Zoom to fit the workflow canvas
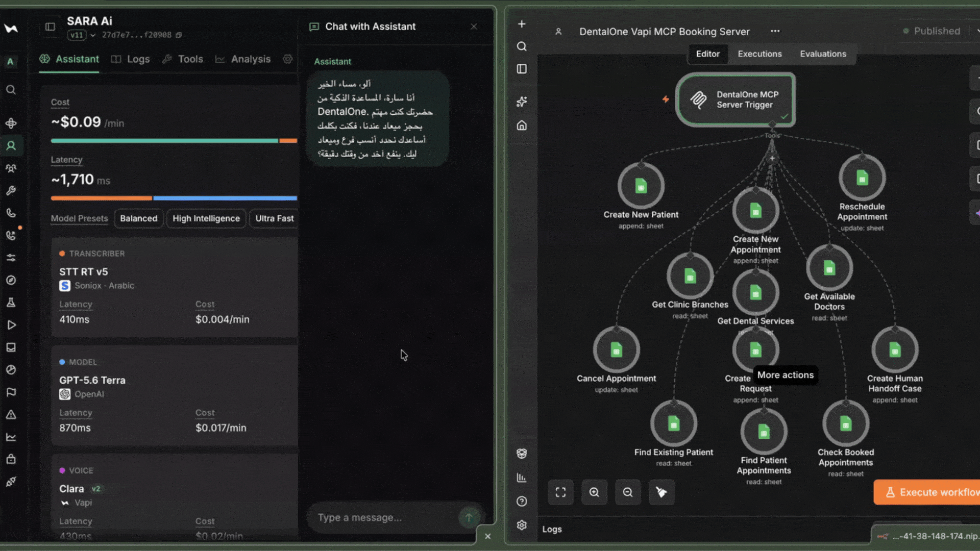Screen dimensions: 980x551 click(x=561, y=492)
